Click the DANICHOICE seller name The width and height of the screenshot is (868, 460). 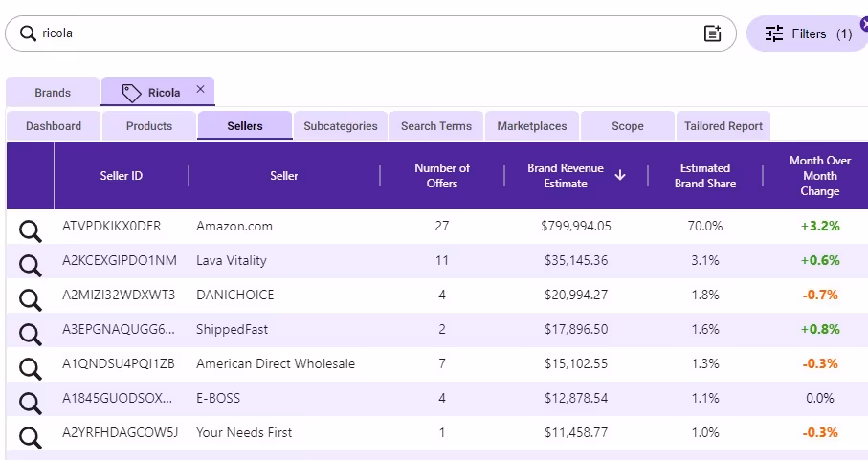[235, 295]
